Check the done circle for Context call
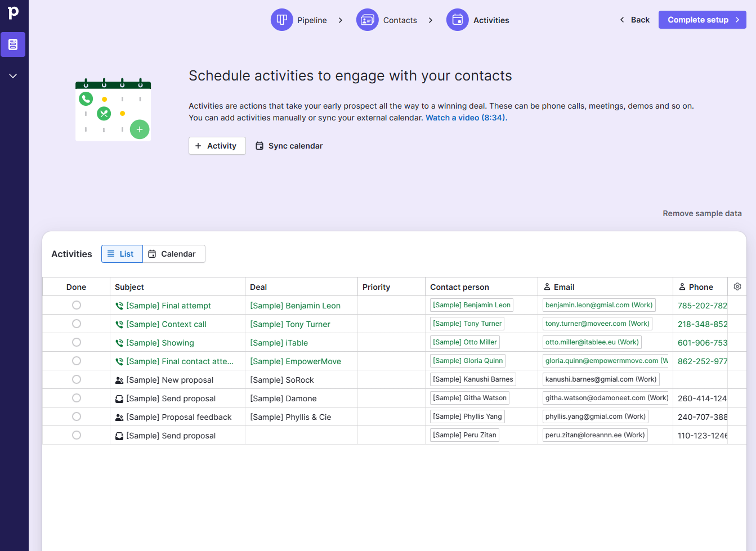Viewport: 756px width, 551px height. (76, 324)
